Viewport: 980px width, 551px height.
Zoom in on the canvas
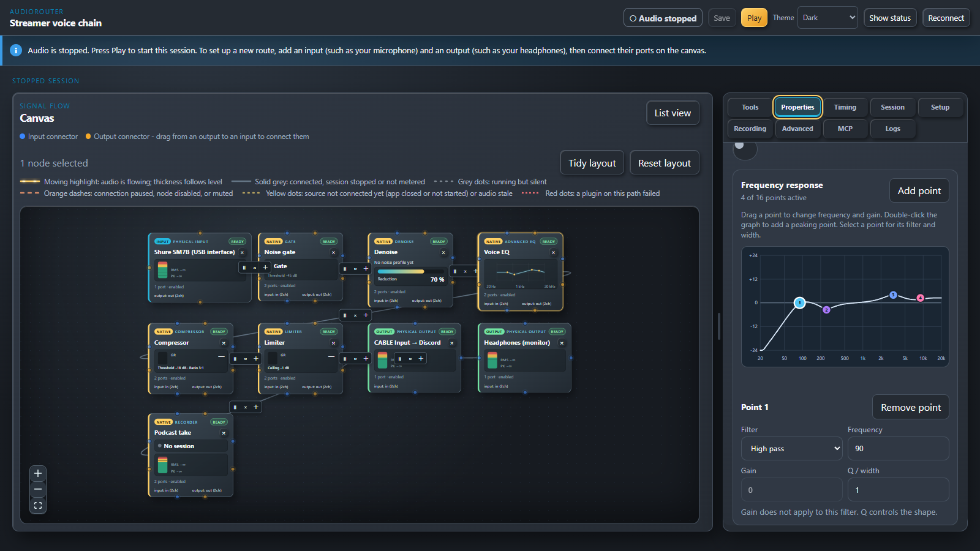pos(38,473)
